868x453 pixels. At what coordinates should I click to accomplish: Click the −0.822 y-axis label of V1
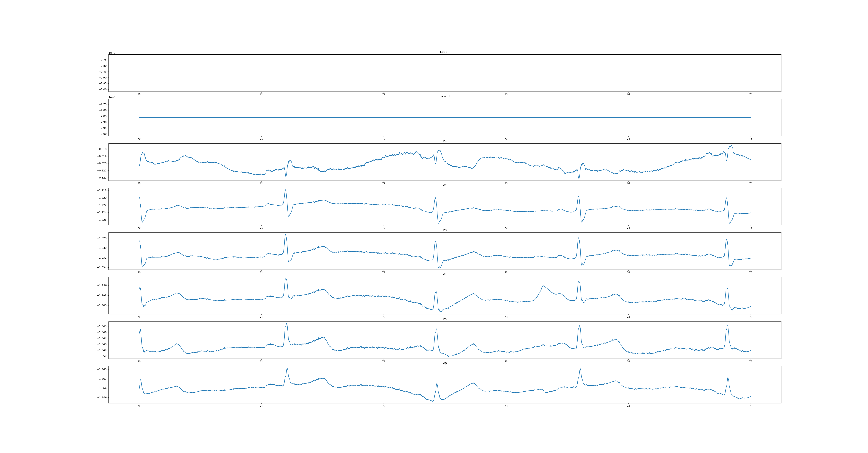pos(102,178)
